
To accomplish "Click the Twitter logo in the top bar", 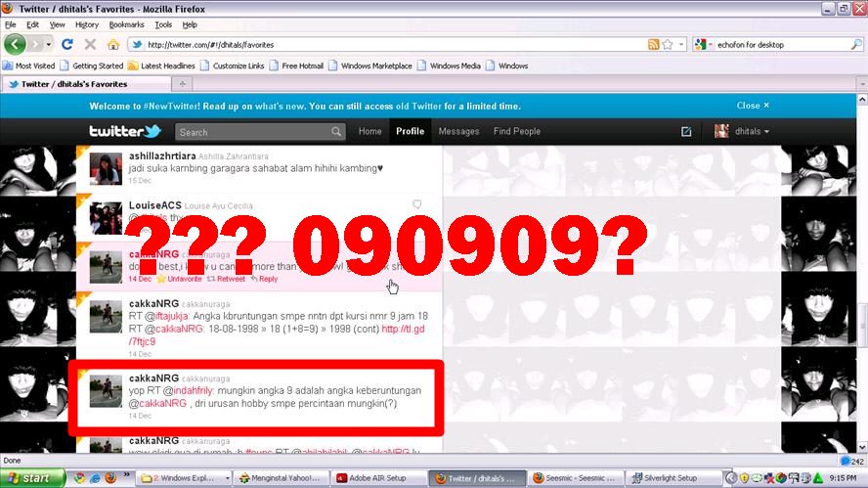I will pos(125,131).
